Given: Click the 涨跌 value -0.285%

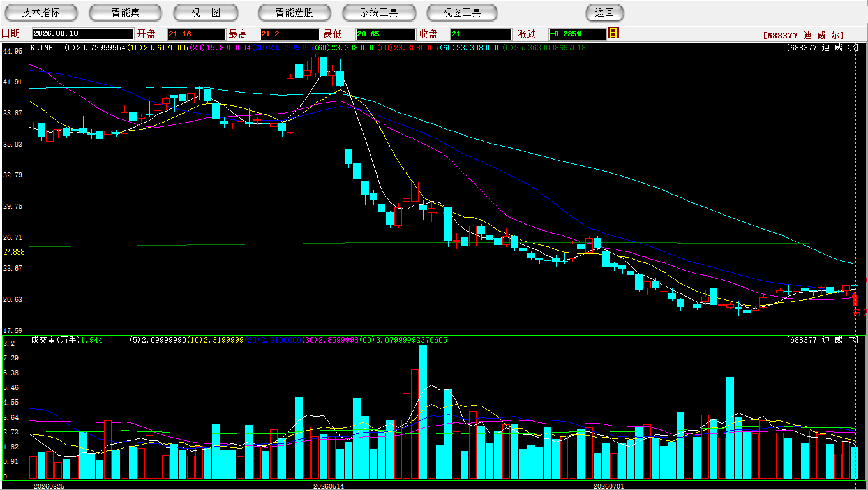Looking at the screenshot, I should (x=577, y=34).
